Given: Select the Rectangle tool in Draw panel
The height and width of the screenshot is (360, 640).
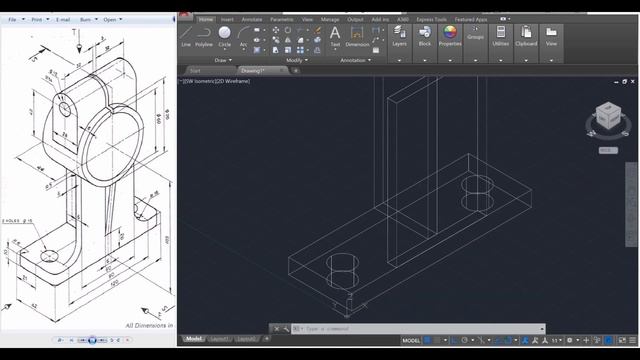Looking at the screenshot, I should point(257,30).
